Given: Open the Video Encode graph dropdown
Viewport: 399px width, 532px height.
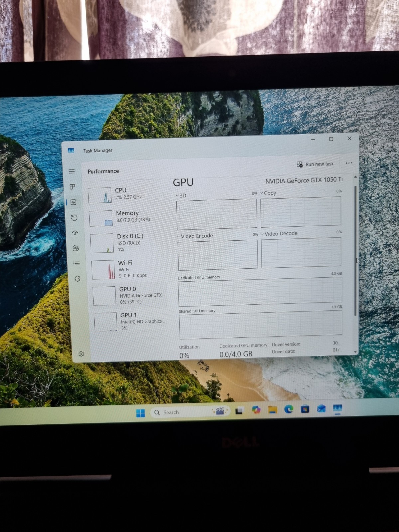Looking at the screenshot, I should [195, 236].
